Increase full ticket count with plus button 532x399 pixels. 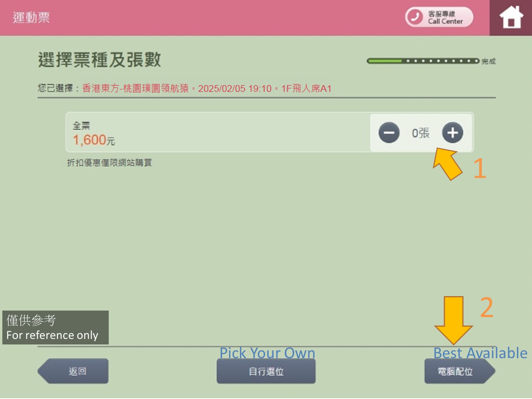pyautogui.click(x=452, y=133)
